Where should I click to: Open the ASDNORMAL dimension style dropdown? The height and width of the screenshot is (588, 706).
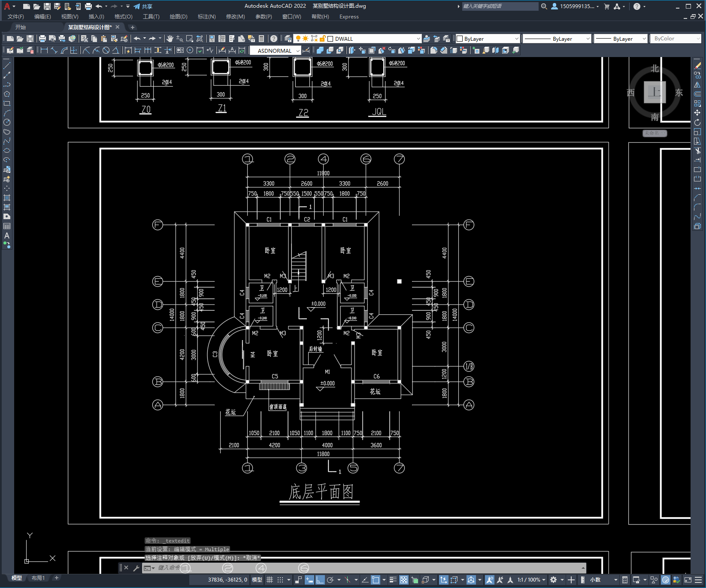tap(298, 51)
